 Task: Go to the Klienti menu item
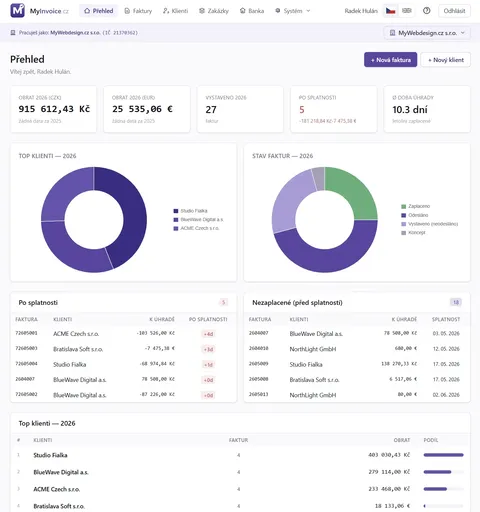tap(175, 11)
